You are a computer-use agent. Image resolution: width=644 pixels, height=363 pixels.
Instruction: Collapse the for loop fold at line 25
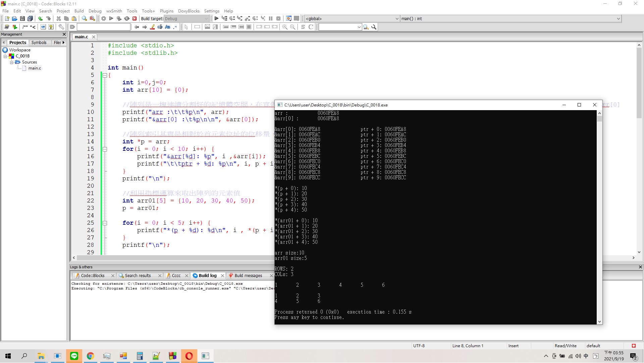pyautogui.click(x=105, y=223)
